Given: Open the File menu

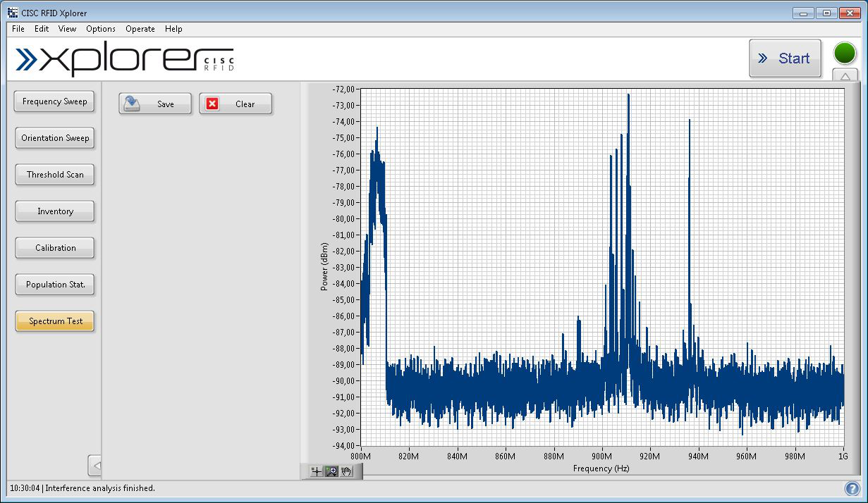Looking at the screenshot, I should [x=18, y=29].
